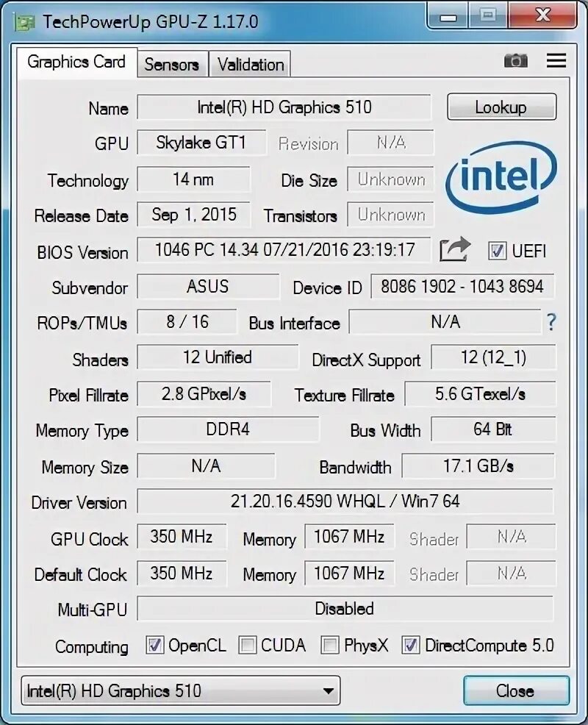The image size is (588, 725).
Task: Switch to the Sensors tab
Action: (x=171, y=64)
